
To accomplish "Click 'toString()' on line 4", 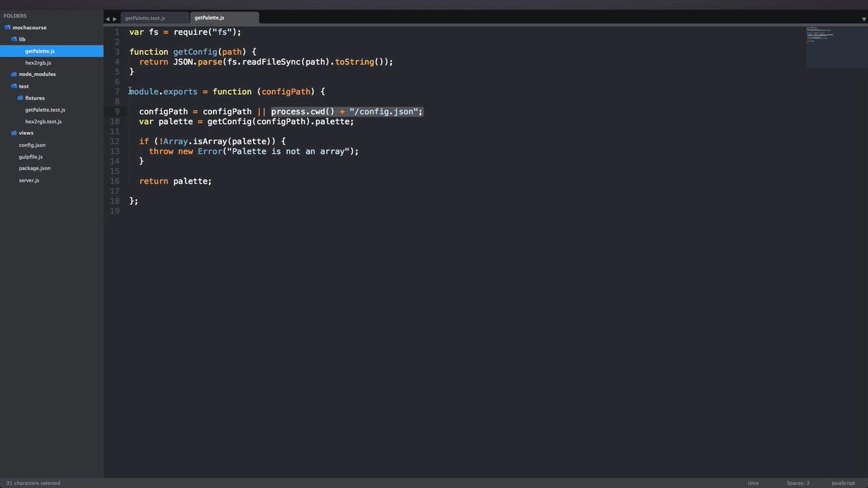I will pos(359,62).
